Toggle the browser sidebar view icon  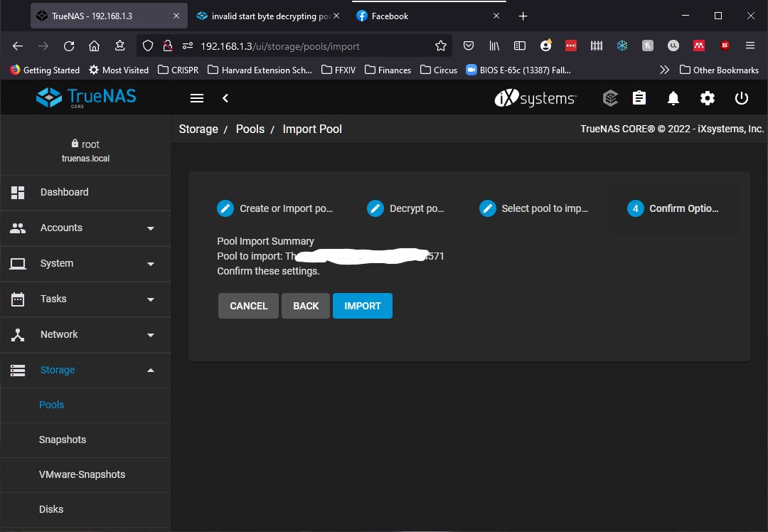point(520,46)
